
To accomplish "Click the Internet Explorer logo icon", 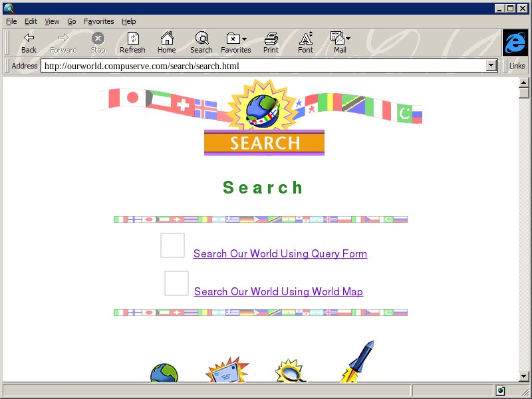I will click(x=515, y=43).
